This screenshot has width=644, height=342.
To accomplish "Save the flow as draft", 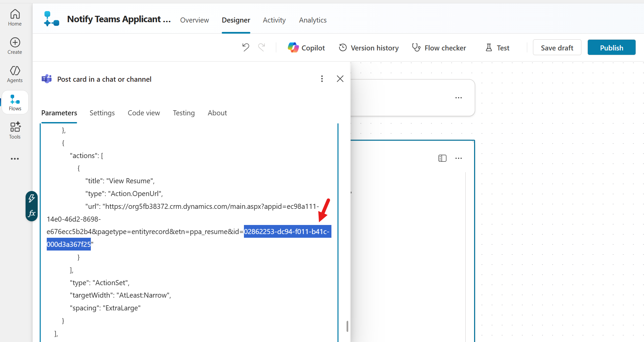I will pos(557,47).
